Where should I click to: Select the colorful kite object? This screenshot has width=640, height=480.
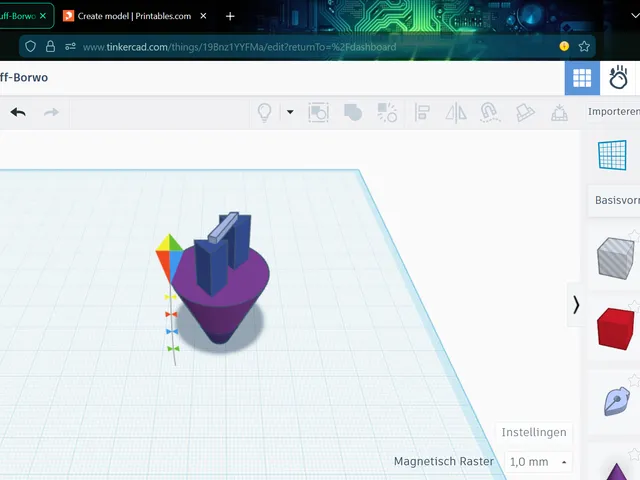click(170, 258)
